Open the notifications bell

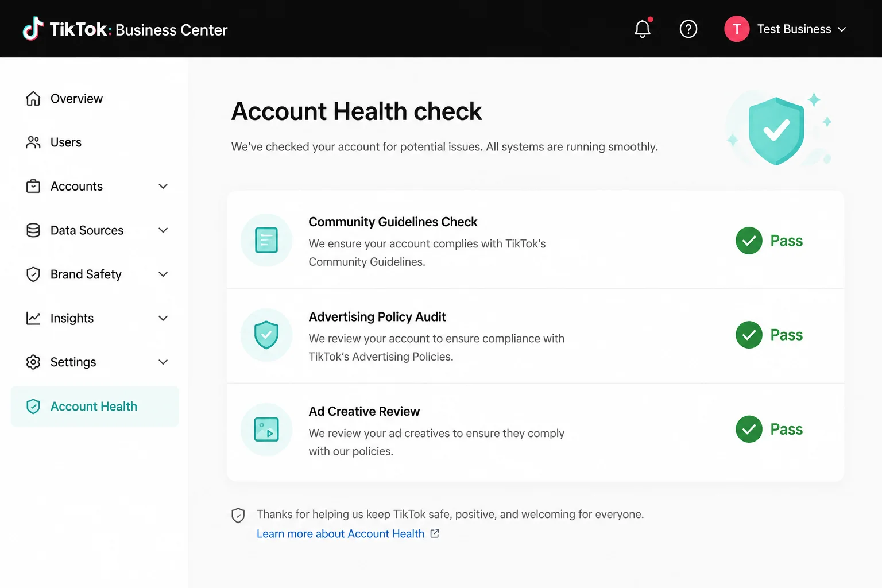643,29
